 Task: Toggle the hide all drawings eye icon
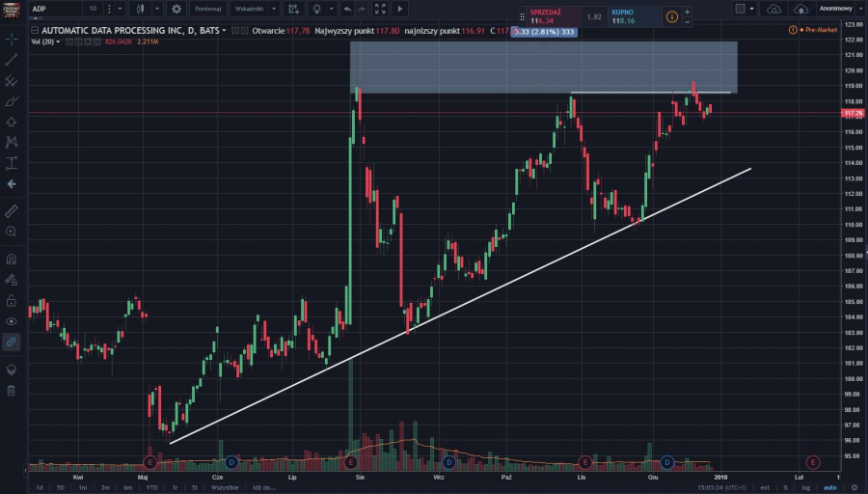[x=11, y=320]
